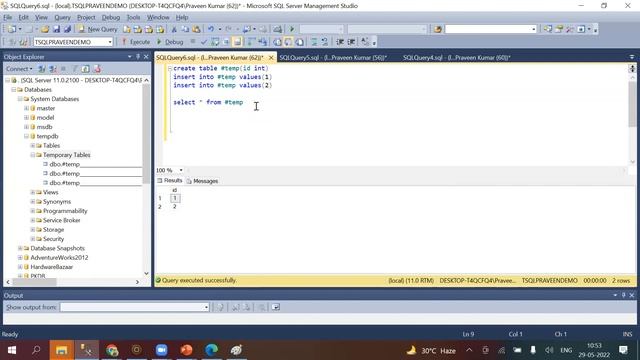
Task: Click the Windows Start button
Action: click(12, 350)
